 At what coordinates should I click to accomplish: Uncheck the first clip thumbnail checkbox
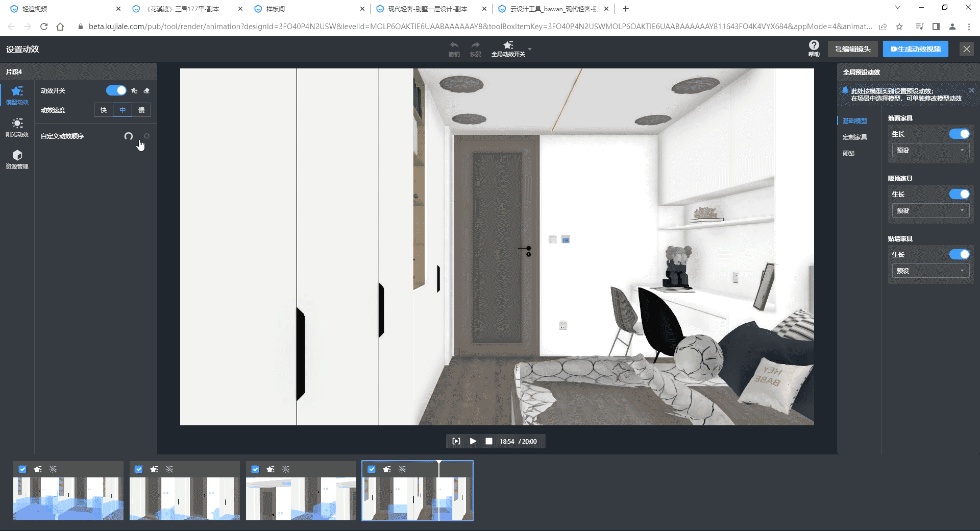pos(22,469)
